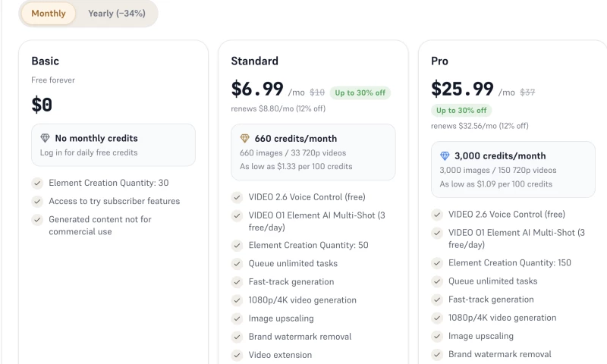Click Element Creation Quantity: 50 text
Image resolution: width=607 pixels, height=364 pixels.
click(x=309, y=245)
